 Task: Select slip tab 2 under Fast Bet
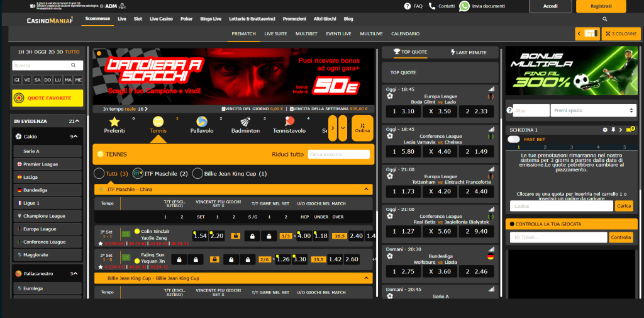pos(545,147)
